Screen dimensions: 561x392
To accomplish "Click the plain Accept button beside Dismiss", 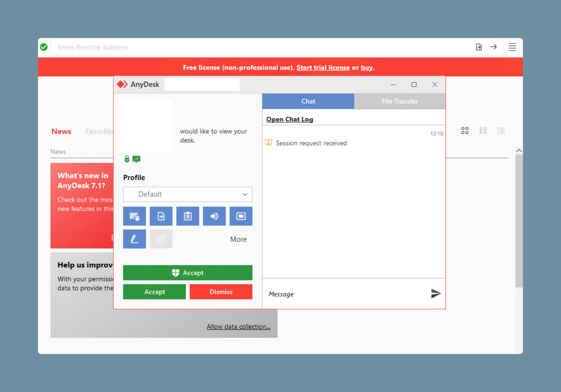I will tap(154, 292).
